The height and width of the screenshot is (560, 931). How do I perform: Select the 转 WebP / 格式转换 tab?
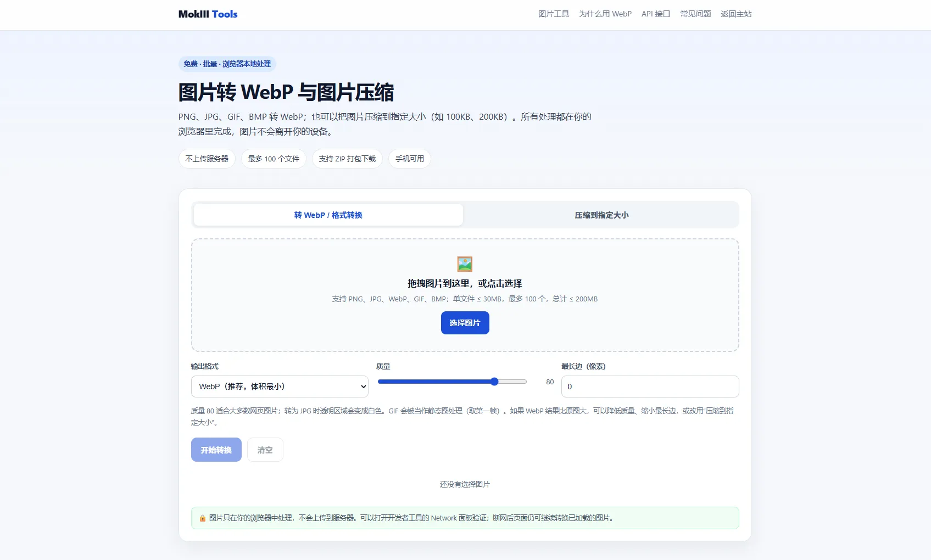tap(328, 215)
